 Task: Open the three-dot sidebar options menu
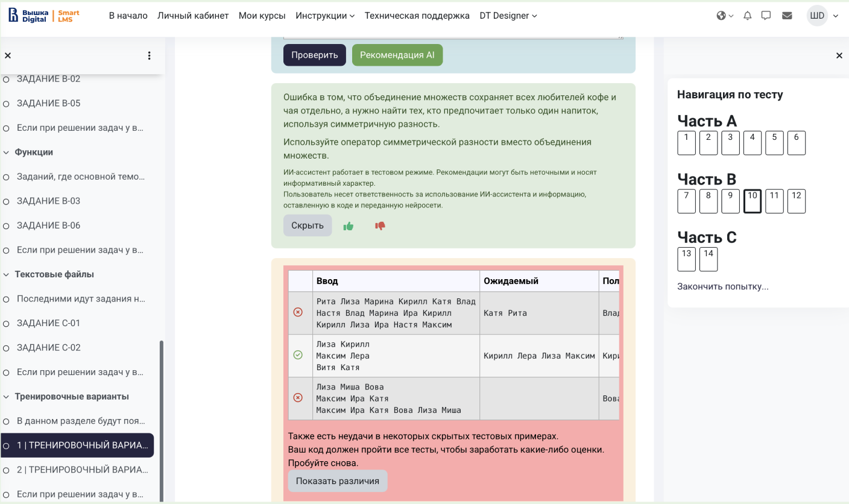(x=149, y=55)
